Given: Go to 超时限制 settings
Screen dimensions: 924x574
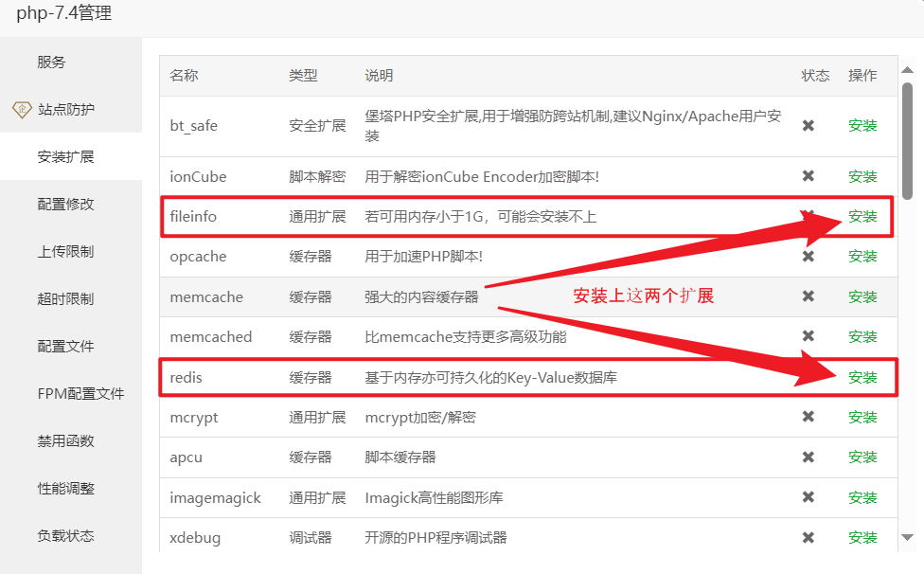Looking at the screenshot, I should 66,298.
